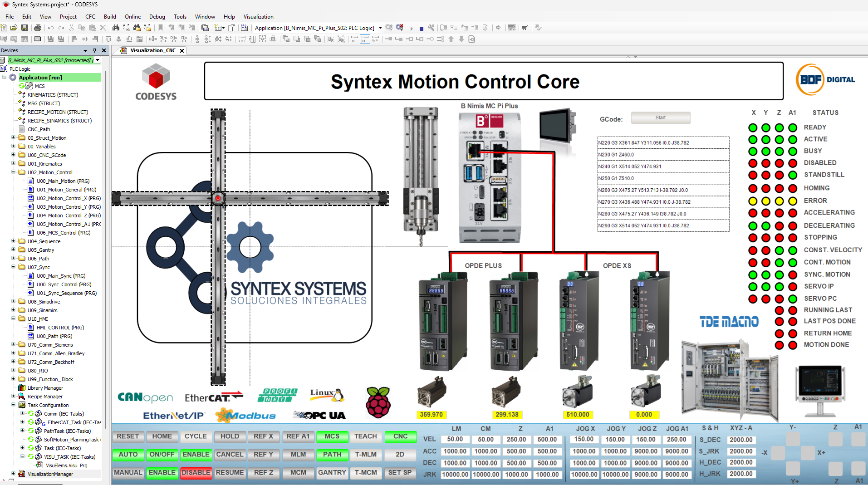Open the Application selector dropdown
The width and height of the screenshot is (868, 485).
(x=380, y=28)
